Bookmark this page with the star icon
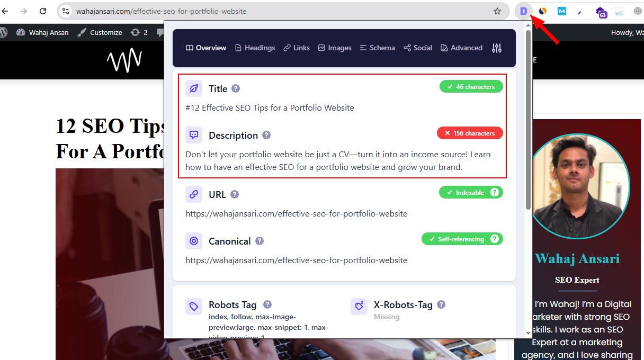 tap(497, 11)
